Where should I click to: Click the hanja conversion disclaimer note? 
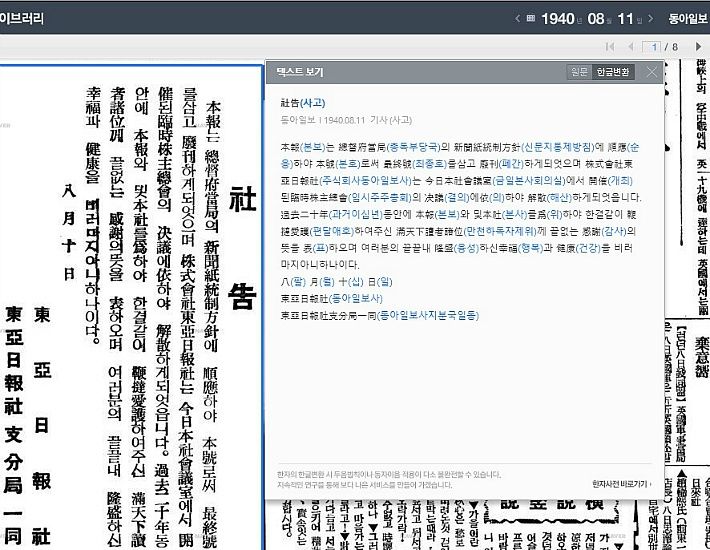[389, 479]
